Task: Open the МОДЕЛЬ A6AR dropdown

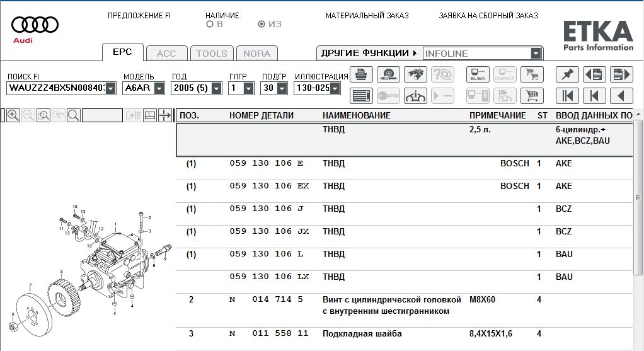Action: point(159,88)
